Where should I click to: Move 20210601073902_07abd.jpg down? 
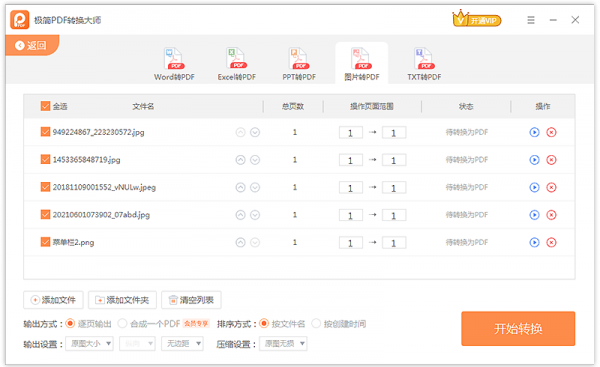tap(255, 215)
